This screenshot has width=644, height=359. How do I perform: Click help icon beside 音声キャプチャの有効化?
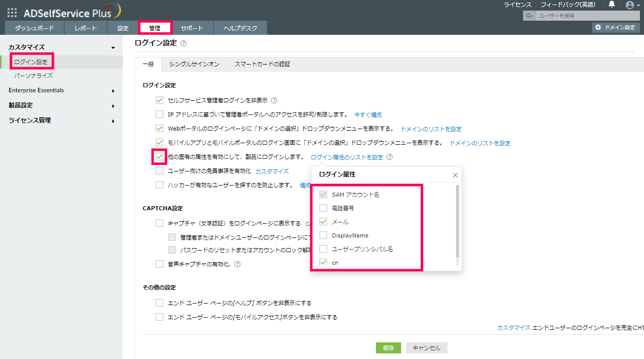[237, 264]
